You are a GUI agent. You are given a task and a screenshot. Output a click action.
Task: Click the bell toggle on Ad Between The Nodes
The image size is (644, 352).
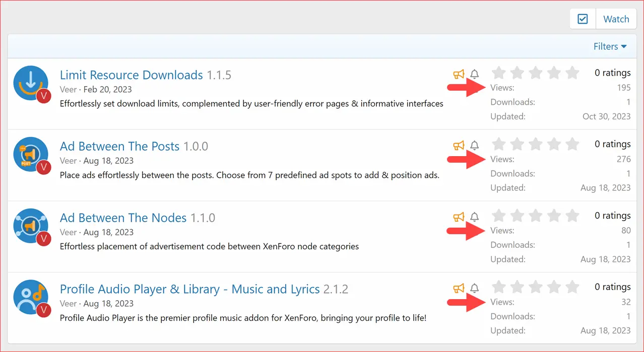click(474, 217)
